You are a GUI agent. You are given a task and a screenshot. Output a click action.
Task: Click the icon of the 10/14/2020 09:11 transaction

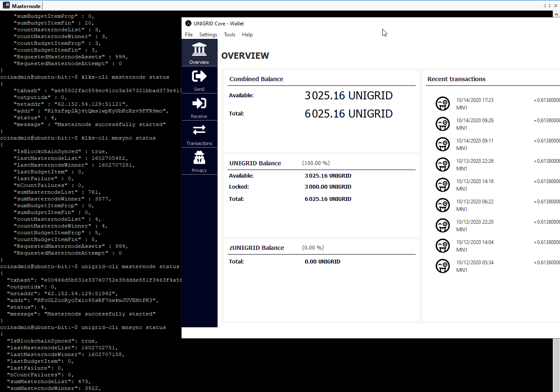(x=443, y=144)
